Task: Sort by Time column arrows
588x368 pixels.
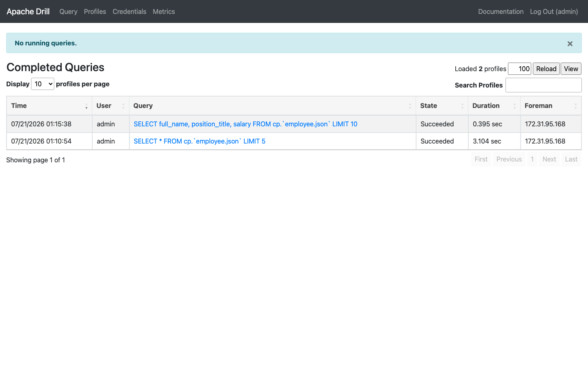Action: tap(87, 106)
